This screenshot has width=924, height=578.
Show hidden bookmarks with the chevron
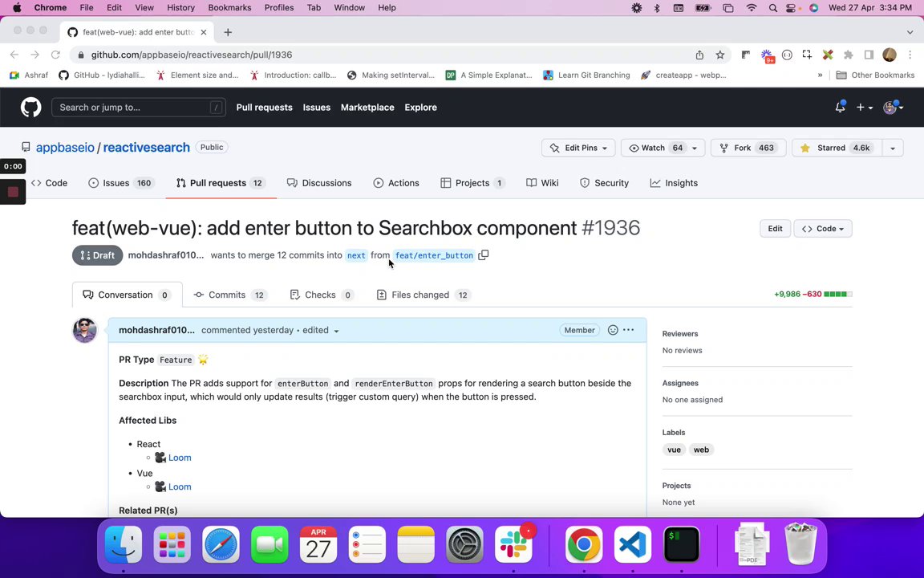820,75
